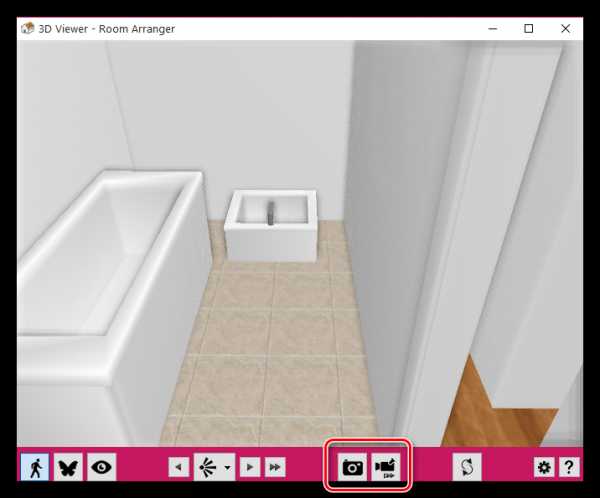This screenshot has width=600, height=498.
Task: Click the tiled floor in the viewport
Action: [x=270, y=360]
